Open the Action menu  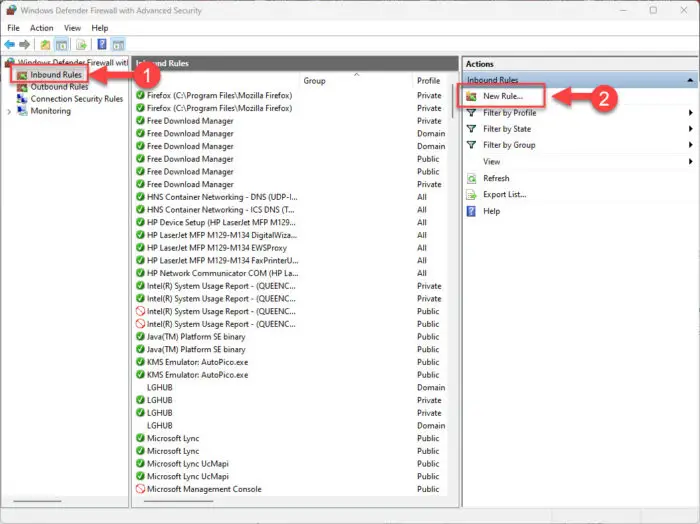(x=42, y=28)
